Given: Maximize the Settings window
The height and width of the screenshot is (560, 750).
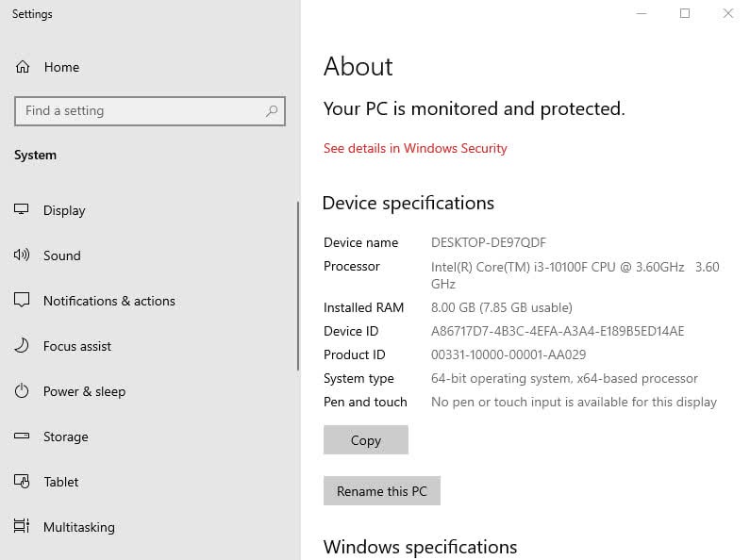Looking at the screenshot, I should click(x=685, y=13).
